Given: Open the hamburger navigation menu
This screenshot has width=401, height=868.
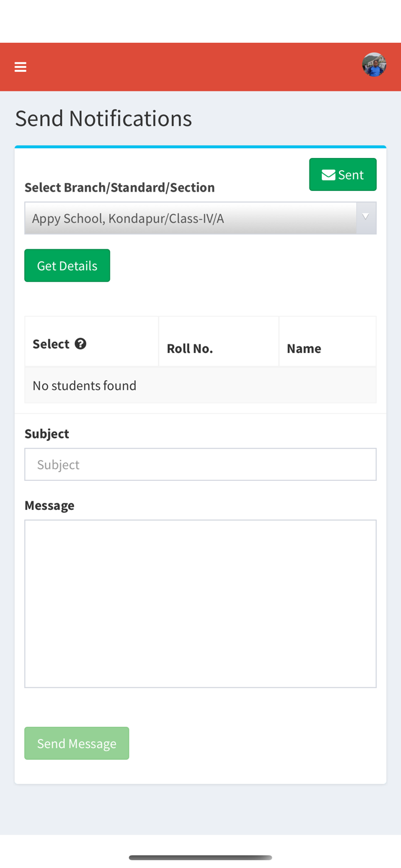Looking at the screenshot, I should (21, 67).
